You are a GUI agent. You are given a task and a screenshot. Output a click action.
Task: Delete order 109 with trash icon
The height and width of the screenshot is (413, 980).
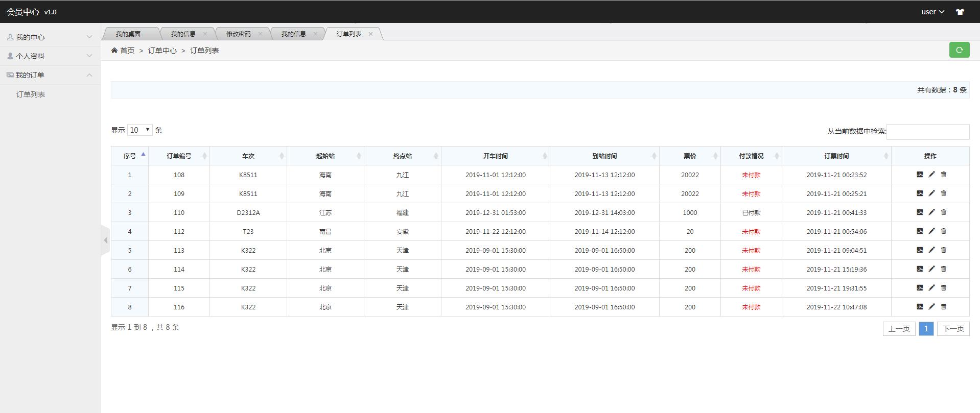pos(944,193)
